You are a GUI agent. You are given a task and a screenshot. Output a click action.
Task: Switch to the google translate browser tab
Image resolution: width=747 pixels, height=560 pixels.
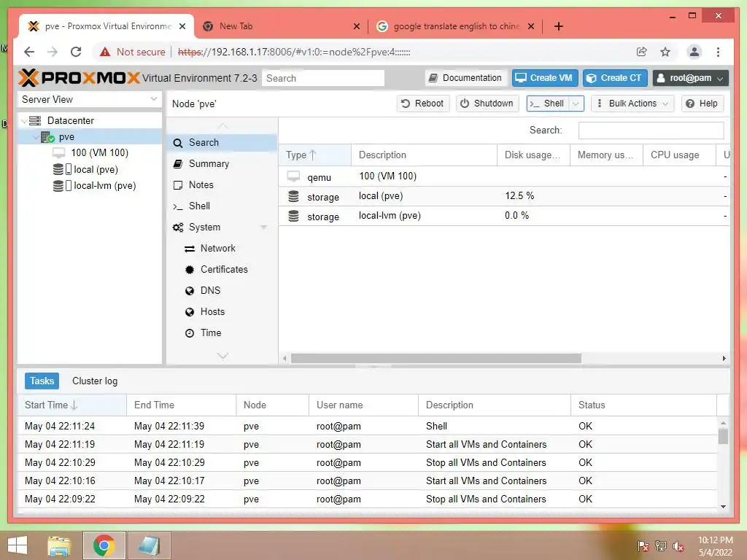455,26
